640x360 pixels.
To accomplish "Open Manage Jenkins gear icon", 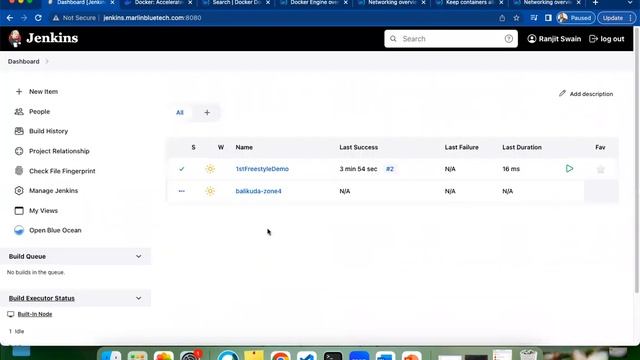I will pos(19,191).
